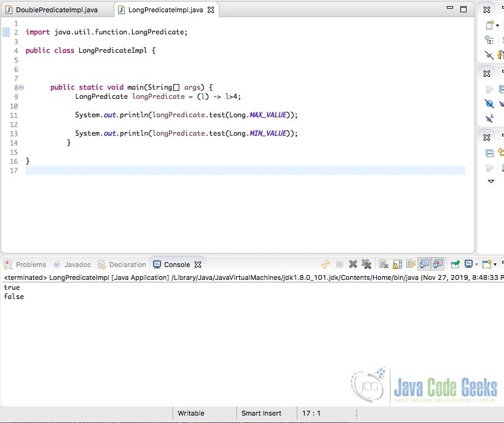Close the LongPredicateImpl.java tab

[x=211, y=10]
